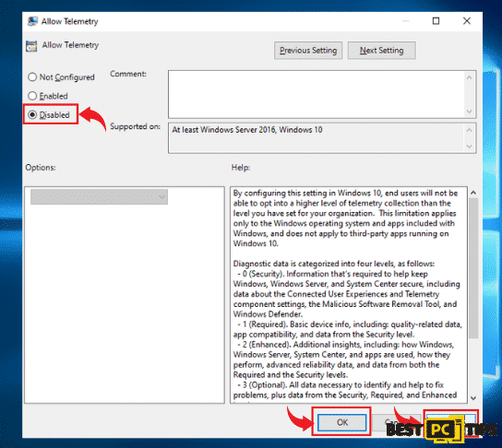Image resolution: width=502 pixels, height=448 pixels.
Task: Click 'Diagnostic data is categorized into four levels' text
Action: click(x=334, y=264)
